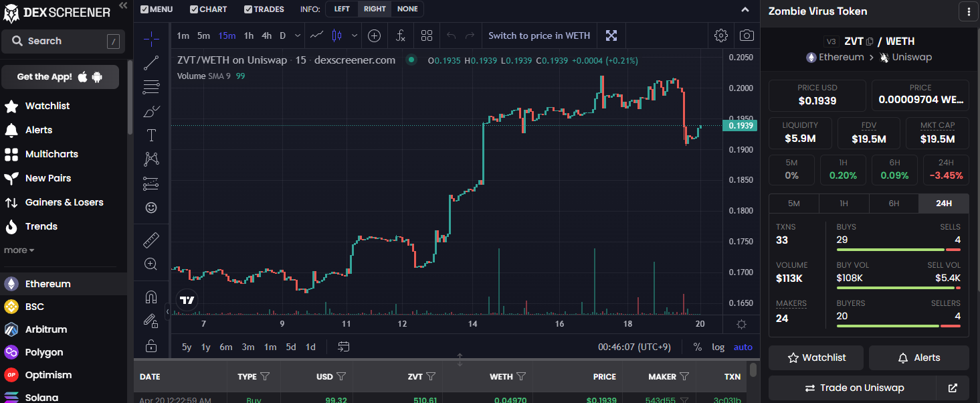Expand the time interval dropdown arrow
Viewport: 980px width, 403px height.
[x=297, y=35]
